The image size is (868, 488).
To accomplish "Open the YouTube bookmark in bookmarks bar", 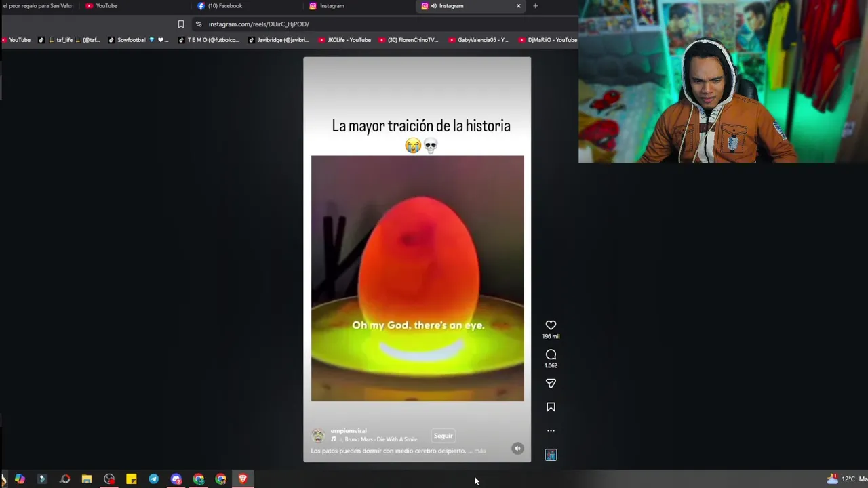I will tap(16, 40).
